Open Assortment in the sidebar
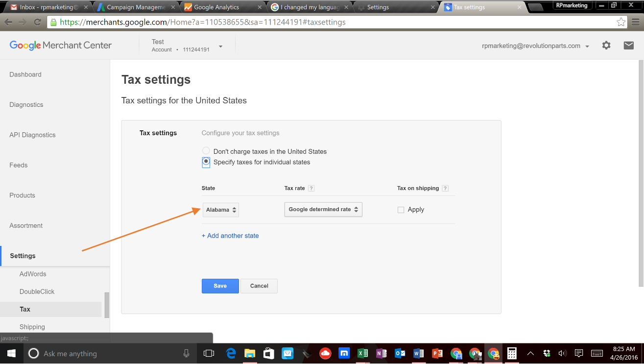The width and height of the screenshot is (644, 364). [26, 225]
